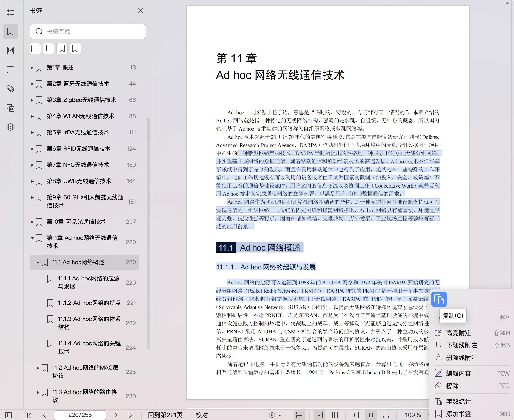Open the layers panel icon in sidebar
This screenshot has width=514, height=420.
(x=10, y=127)
